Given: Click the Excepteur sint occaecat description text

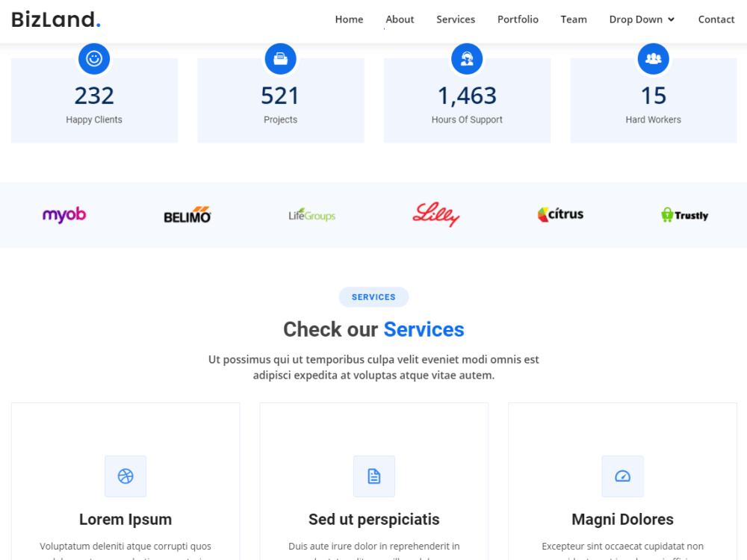Looking at the screenshot, I should click(623, 550).
